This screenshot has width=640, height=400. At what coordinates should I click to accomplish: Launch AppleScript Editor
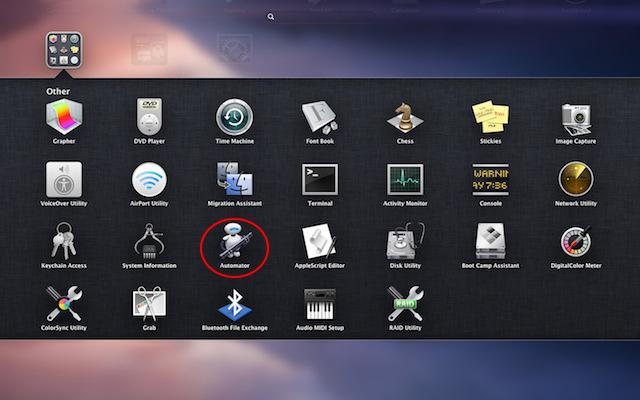(319, 243)
